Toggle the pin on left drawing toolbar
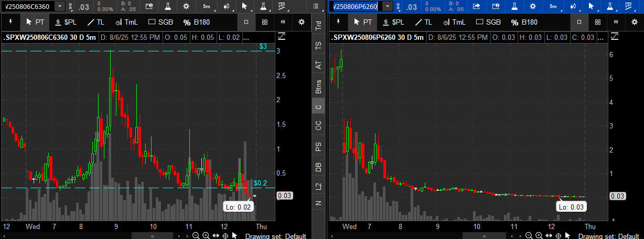Image resolution: width=644 pixels, height=239 pixels. click(10, 22)
